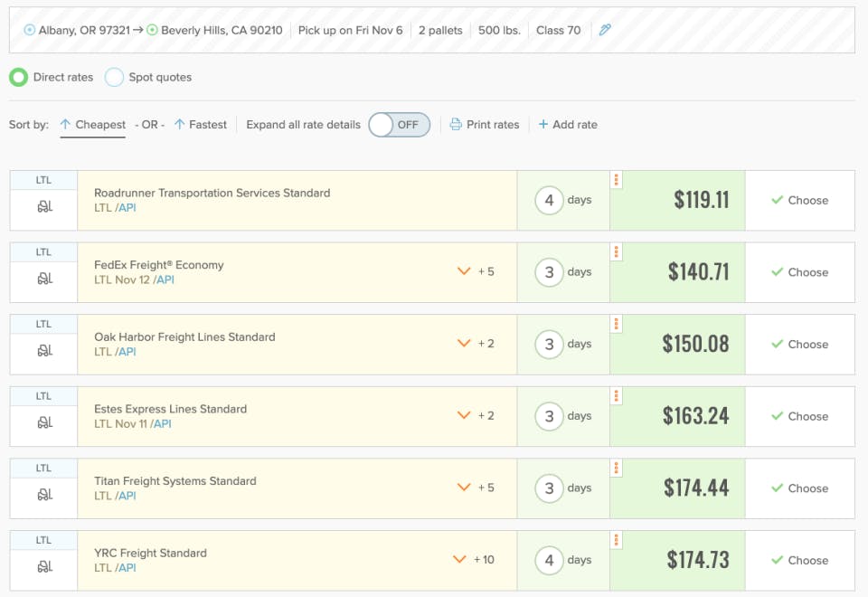Expand the YRC Freight Standard rate details
The image size is (868, 597).
tap(459, 558)
